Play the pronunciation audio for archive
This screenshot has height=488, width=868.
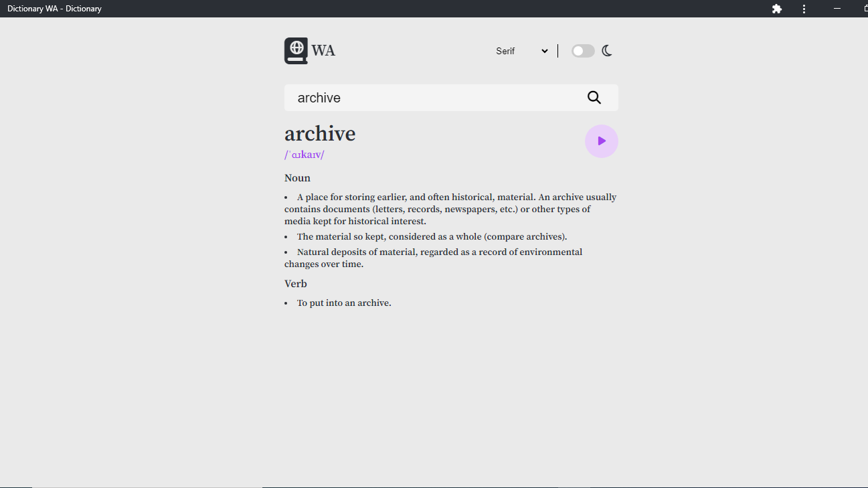pyautogui.click(x=601, y=141)
